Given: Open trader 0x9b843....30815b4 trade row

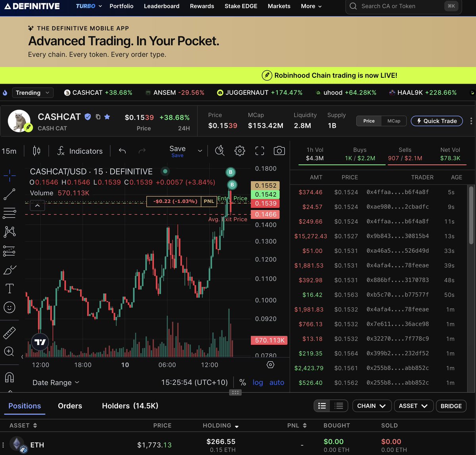Looking at the screenshot, I should tap(380, 236).
